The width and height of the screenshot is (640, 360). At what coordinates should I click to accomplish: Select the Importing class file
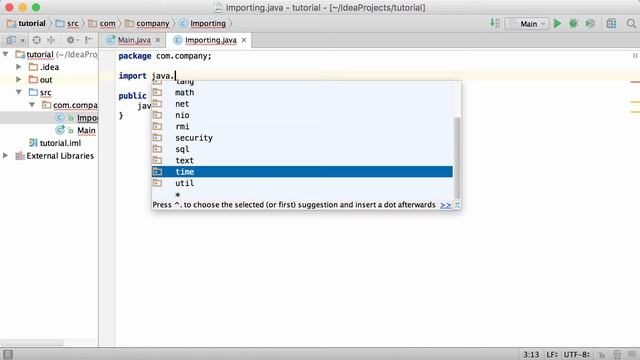(49, 118)
